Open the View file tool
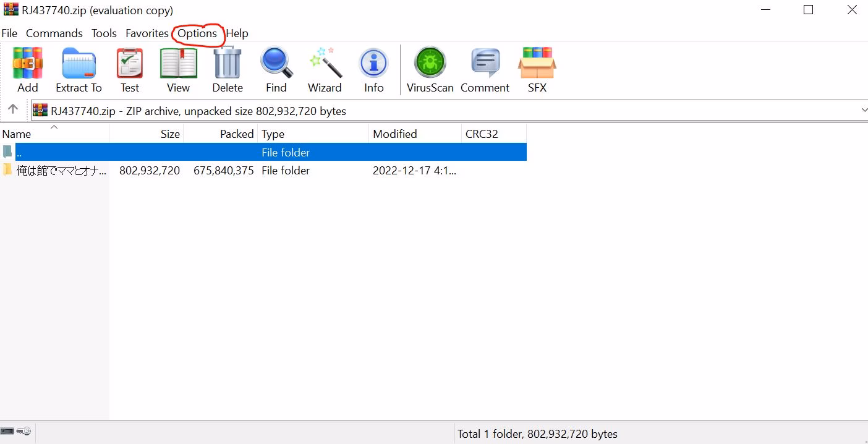868x444 pixels. 178,69
